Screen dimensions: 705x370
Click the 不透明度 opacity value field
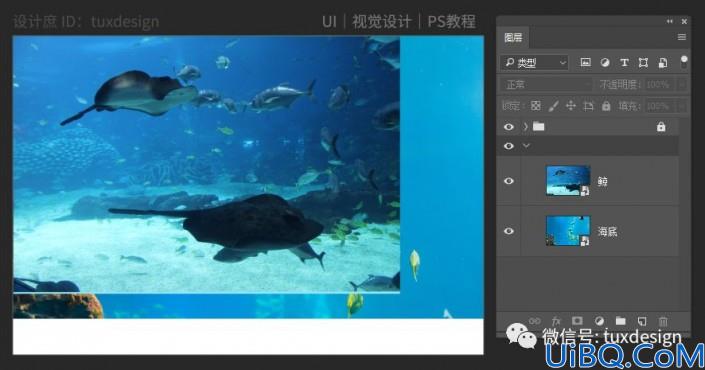(659, 85)
